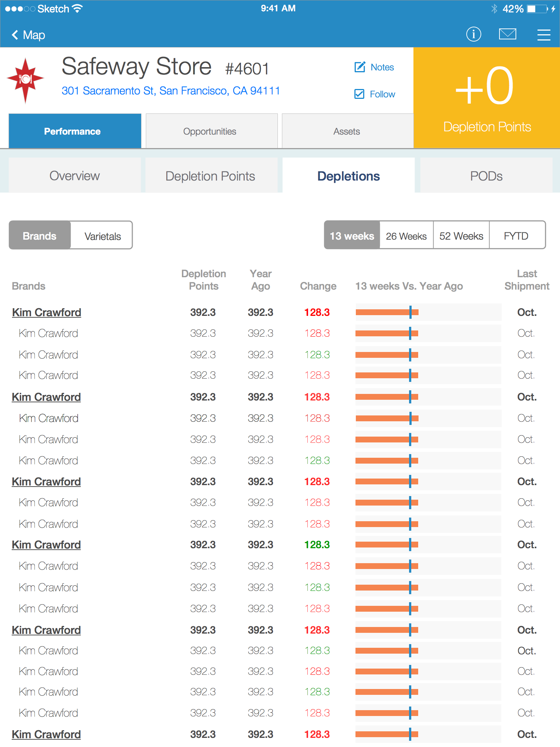Open the Opportunities tab

click(x=211, y=131)
